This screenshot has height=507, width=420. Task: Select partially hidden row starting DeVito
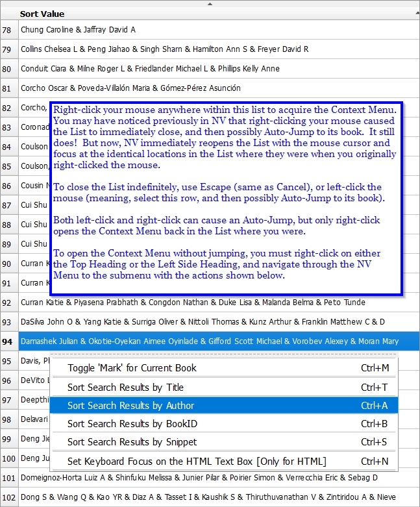[x=34, y=380]
